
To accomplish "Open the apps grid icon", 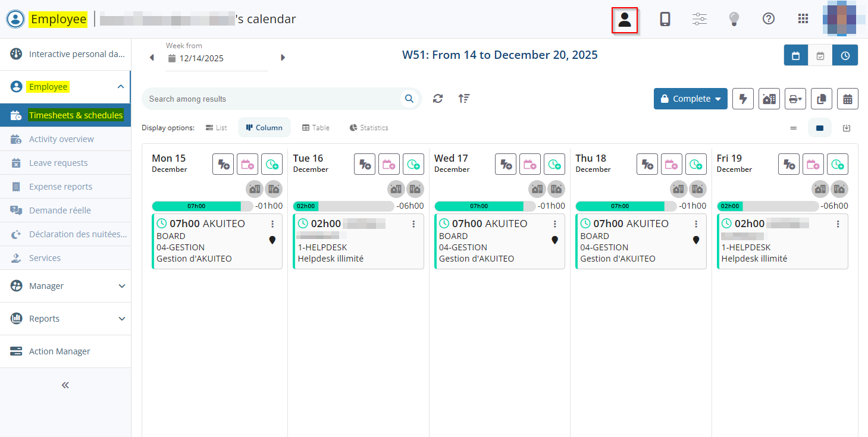I will click(803, 19).
